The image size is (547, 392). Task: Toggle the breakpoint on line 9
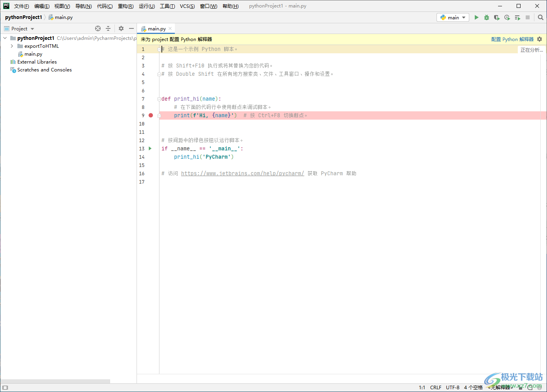click(151, 115)
